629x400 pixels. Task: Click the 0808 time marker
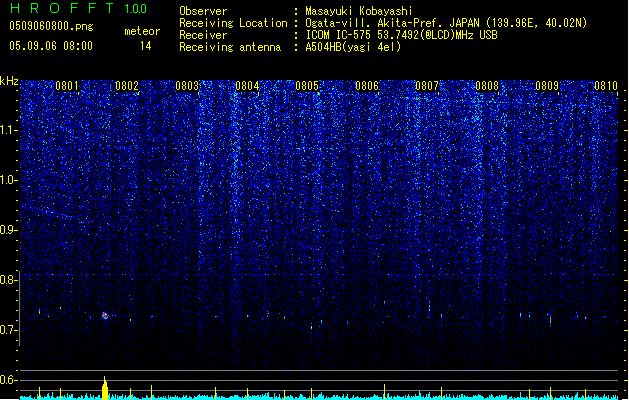[487, 86]
